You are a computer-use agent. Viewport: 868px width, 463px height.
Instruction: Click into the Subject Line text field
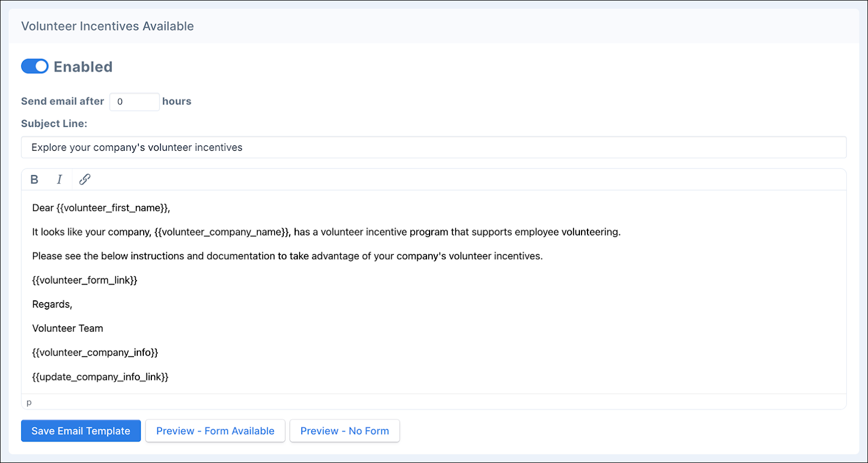433,147
